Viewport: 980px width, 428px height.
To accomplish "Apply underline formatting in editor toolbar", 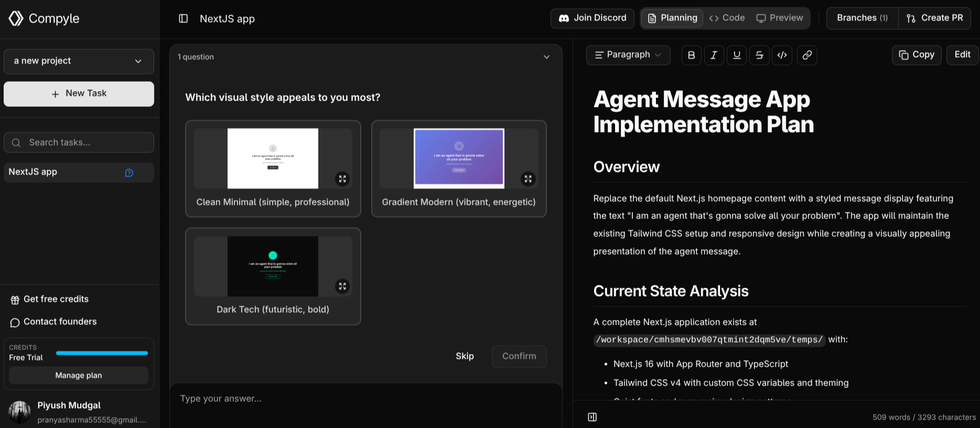I will click(737, 55).
